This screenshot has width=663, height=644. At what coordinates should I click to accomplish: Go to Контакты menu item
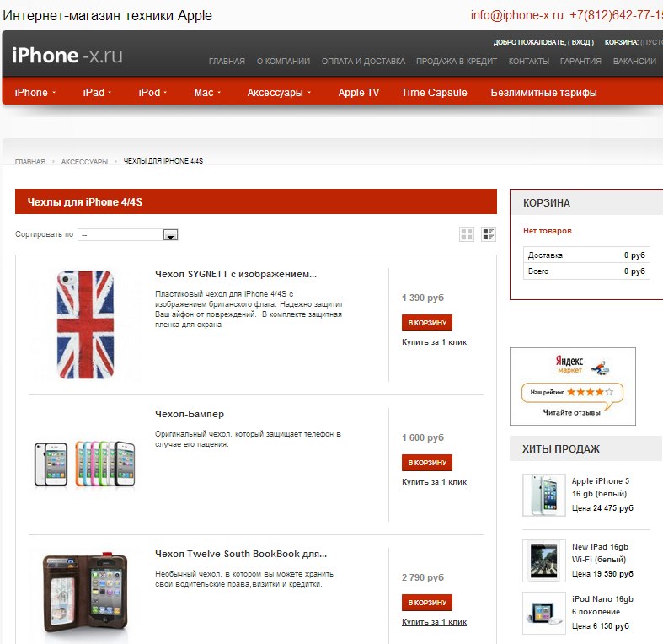[x=528, y=61]
